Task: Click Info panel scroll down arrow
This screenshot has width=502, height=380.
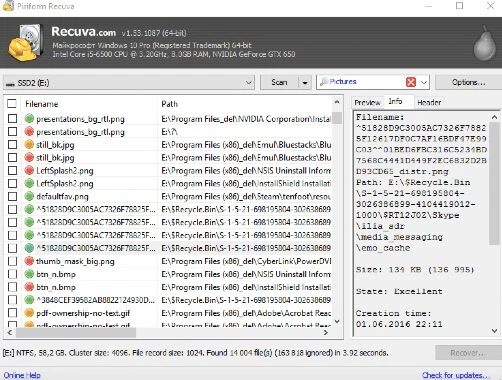Action: [494, 331]
